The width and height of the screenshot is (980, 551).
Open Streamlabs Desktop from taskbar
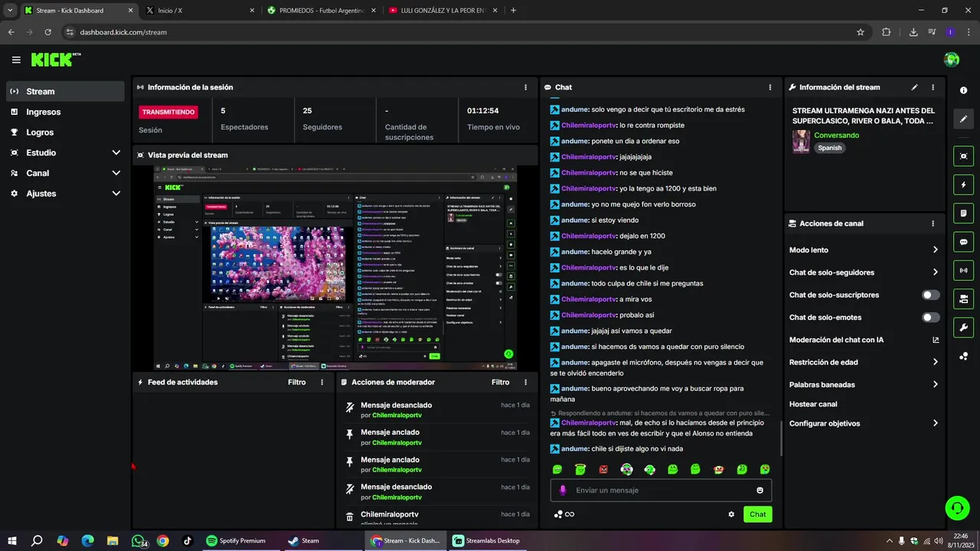tap(488, 541)
